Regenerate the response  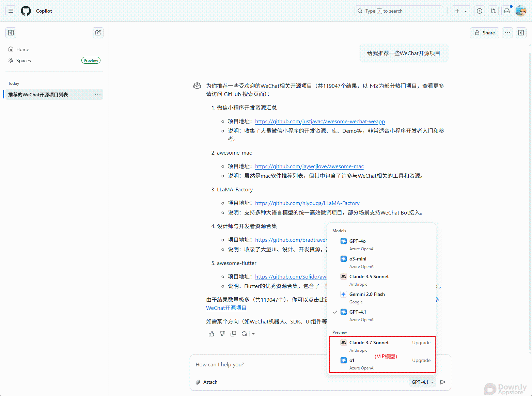coord(244,334)
